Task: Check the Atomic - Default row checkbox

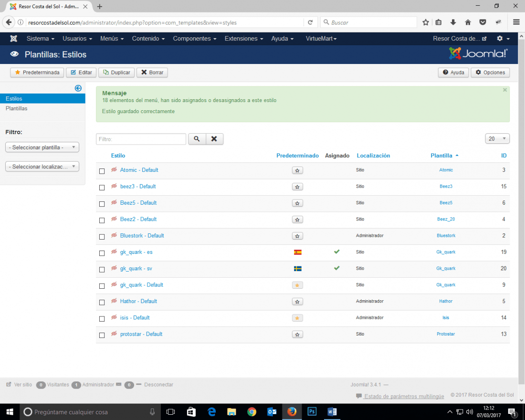Action: [102, 171]
